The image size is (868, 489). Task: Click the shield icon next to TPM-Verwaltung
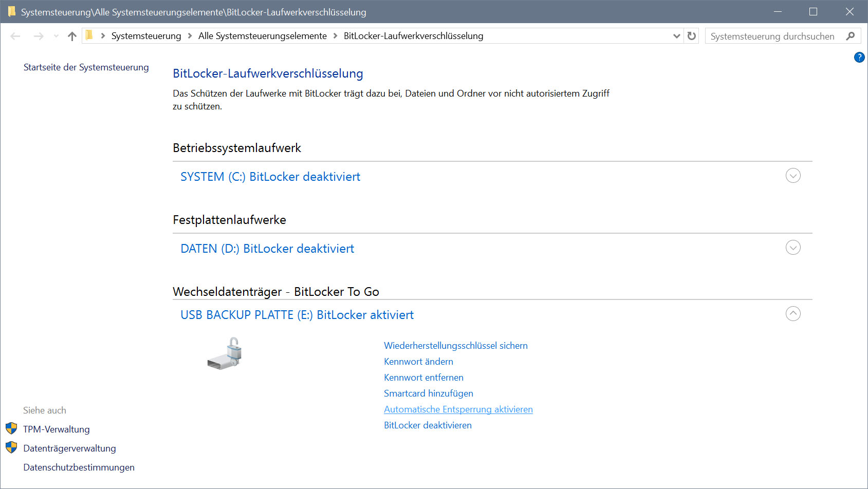11,428
